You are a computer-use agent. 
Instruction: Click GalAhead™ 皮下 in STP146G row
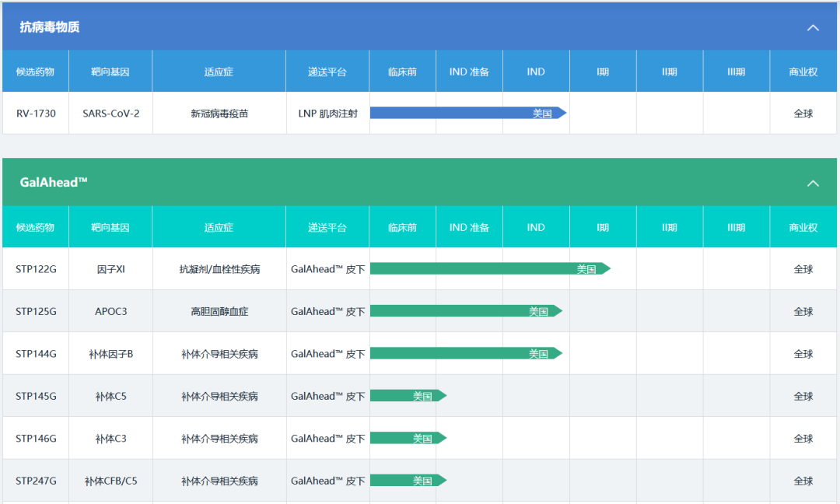click(328, 438)
